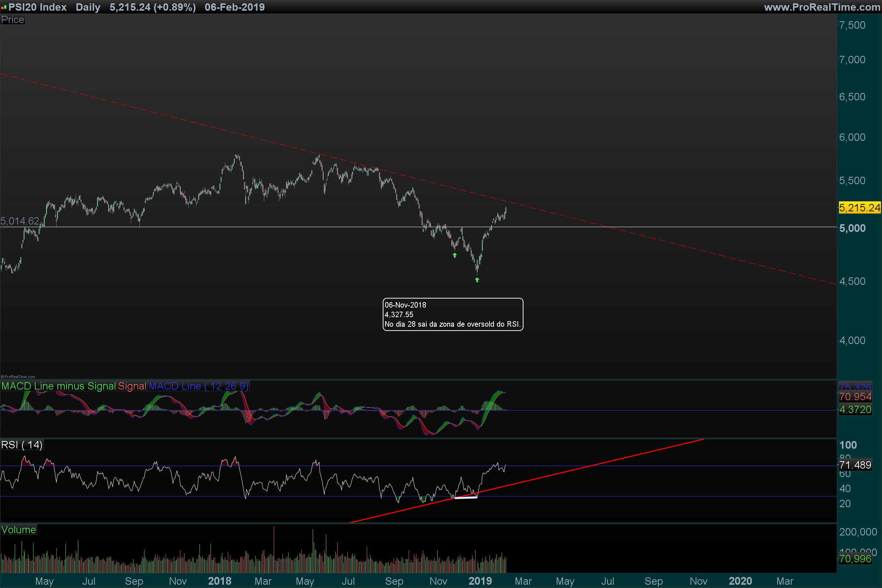
Task: Click the red Signal legend label
Action: coord(132,386)
